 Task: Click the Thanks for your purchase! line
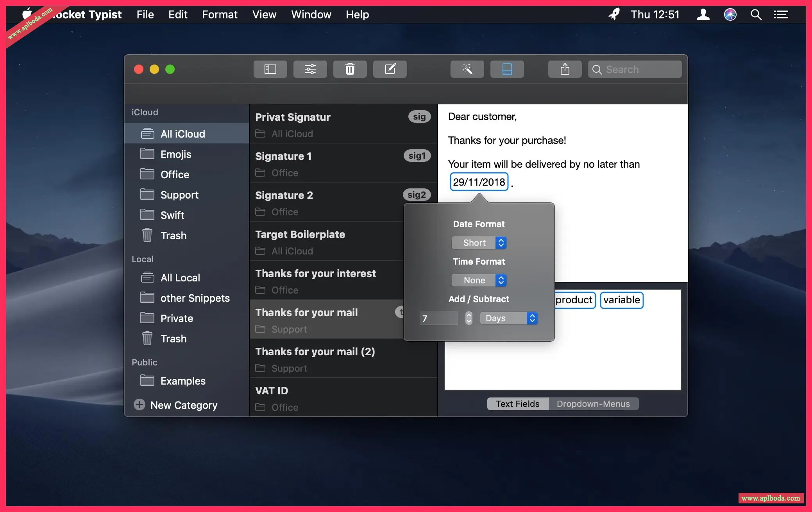(507, 140)
